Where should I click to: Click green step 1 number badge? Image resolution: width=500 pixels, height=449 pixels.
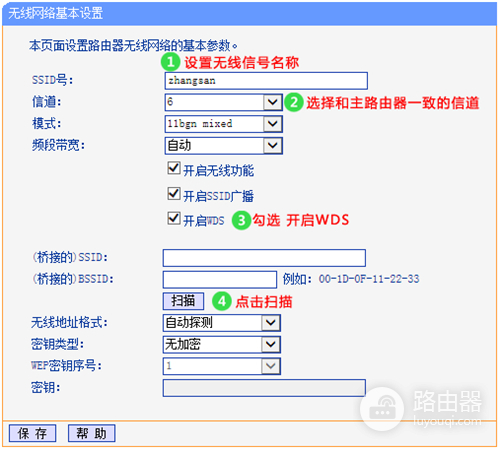[170, 62]
